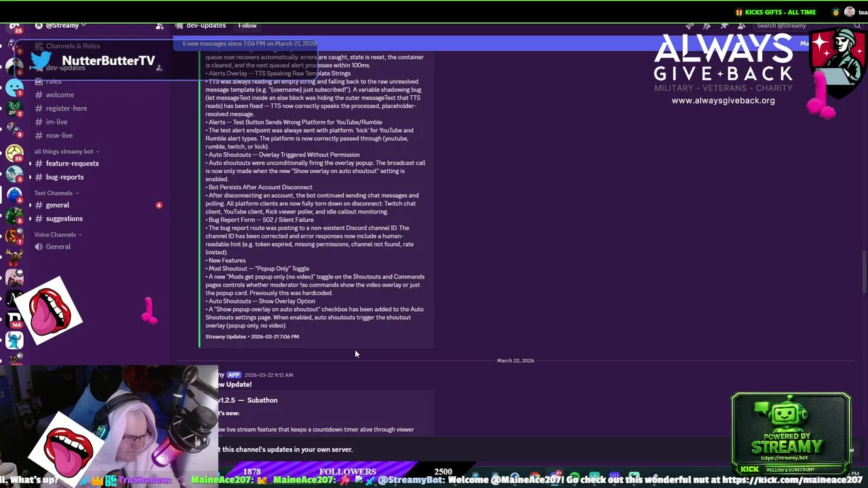Click avatar icon in top-right leaderboard bar

click(x=850, y=12)
